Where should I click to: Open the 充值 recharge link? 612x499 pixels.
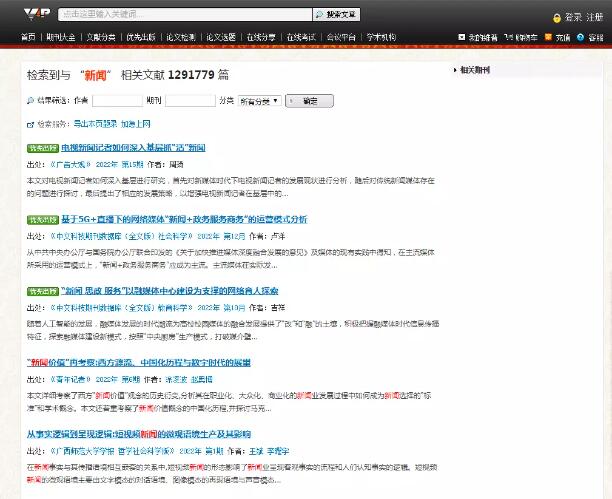[563, 37]
